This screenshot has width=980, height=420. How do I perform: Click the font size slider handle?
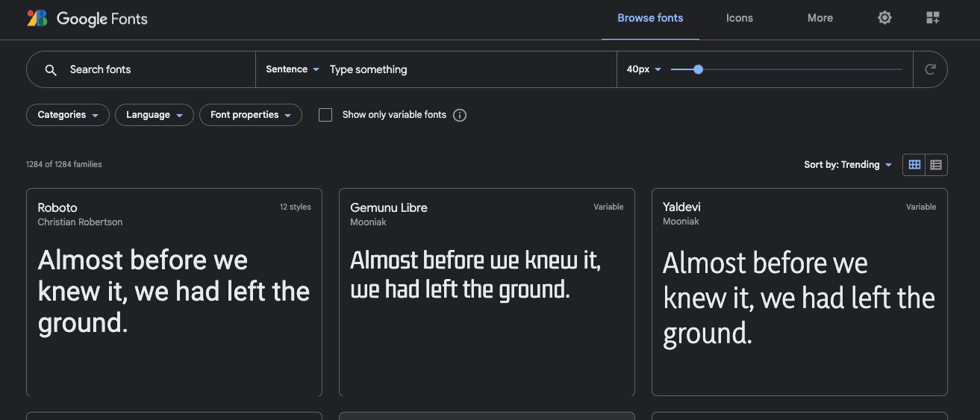pos(698,69)
